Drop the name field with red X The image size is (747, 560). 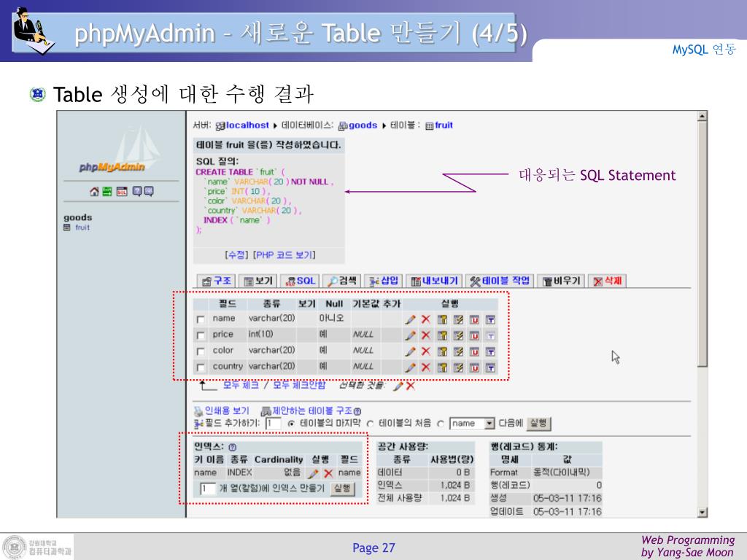pyautogui.click(x=426, y=319)
